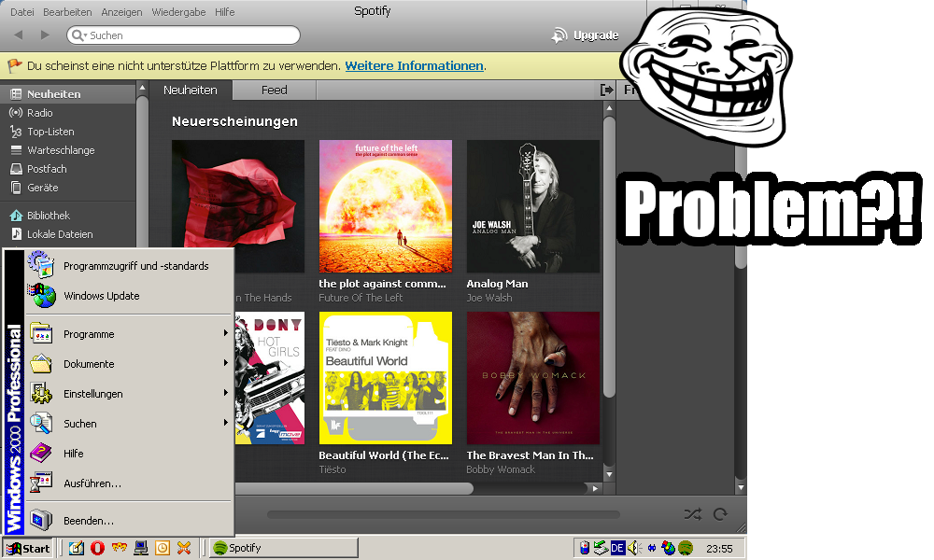Open the Ausführen run dialog
Screen dimensions: 934x560
point(129,483)
